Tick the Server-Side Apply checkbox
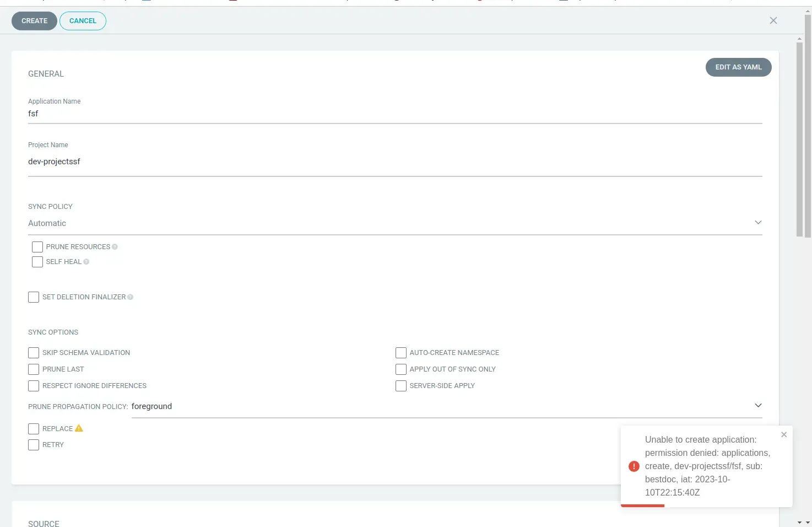 (401, 386)
